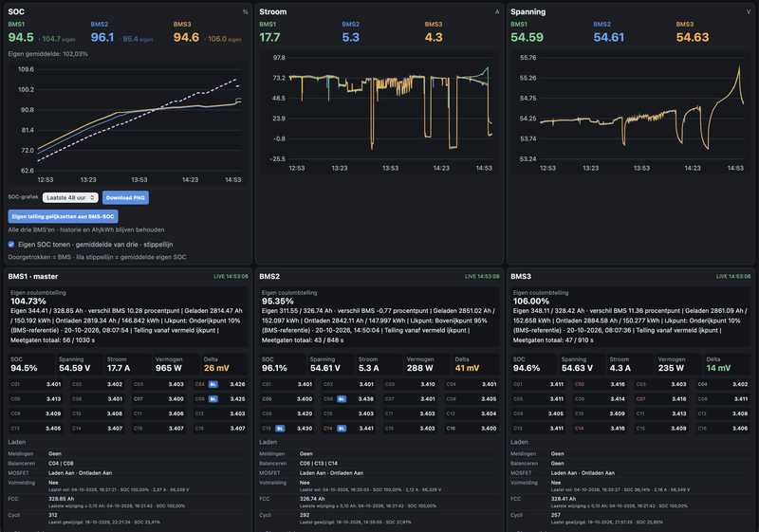Viewport: 759px width, 532px height.
Task: Click BMS1 cell C07 value 3.400
Action: pos(176,399)
